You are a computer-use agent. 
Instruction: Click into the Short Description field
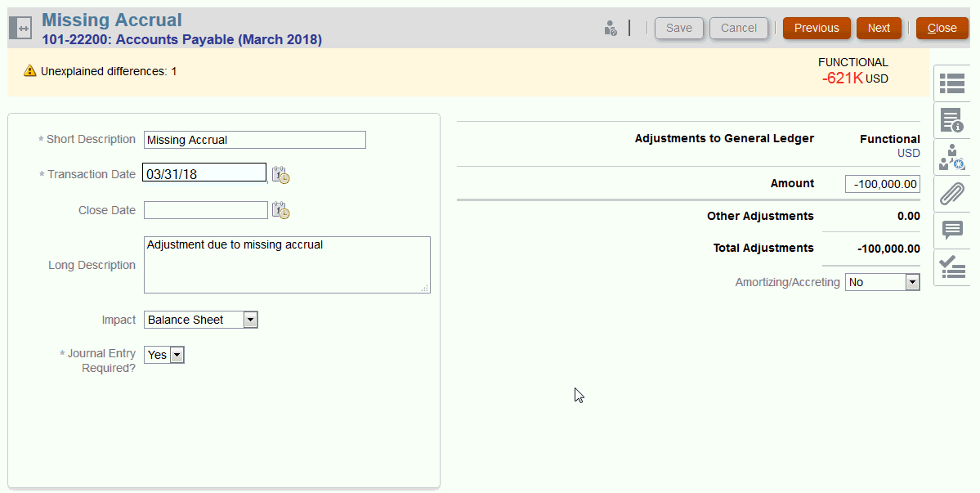pos(254,140)
